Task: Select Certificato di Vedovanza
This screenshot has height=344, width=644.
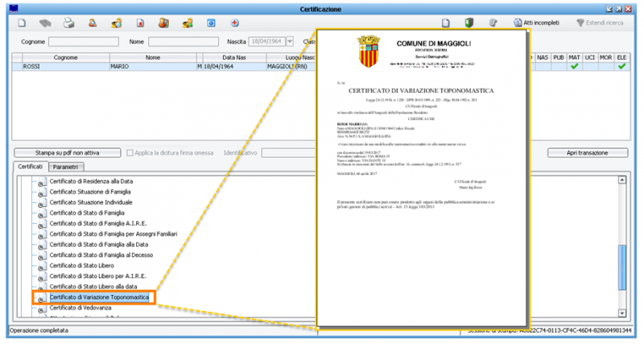Action: coord(80,308)
